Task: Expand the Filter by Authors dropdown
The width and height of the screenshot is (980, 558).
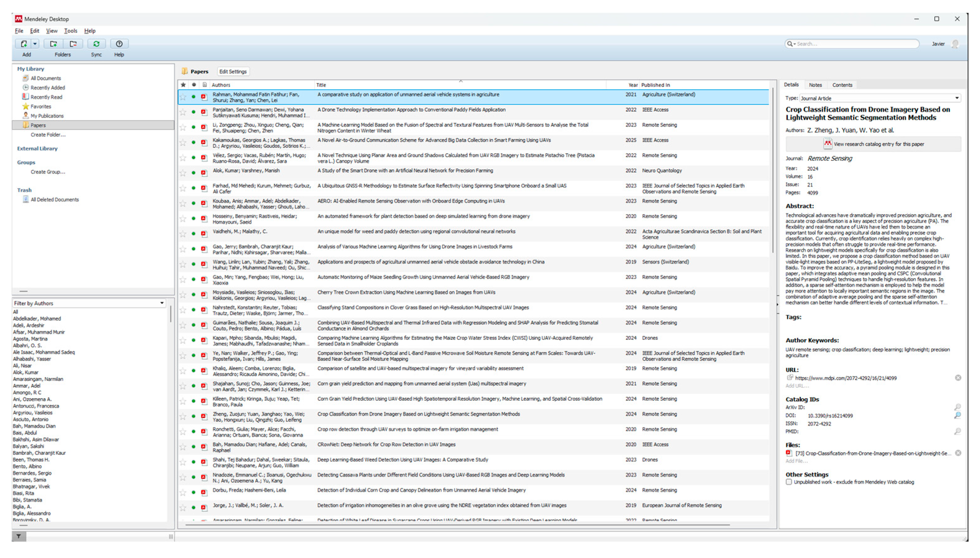Action: (x=162, y=303)
